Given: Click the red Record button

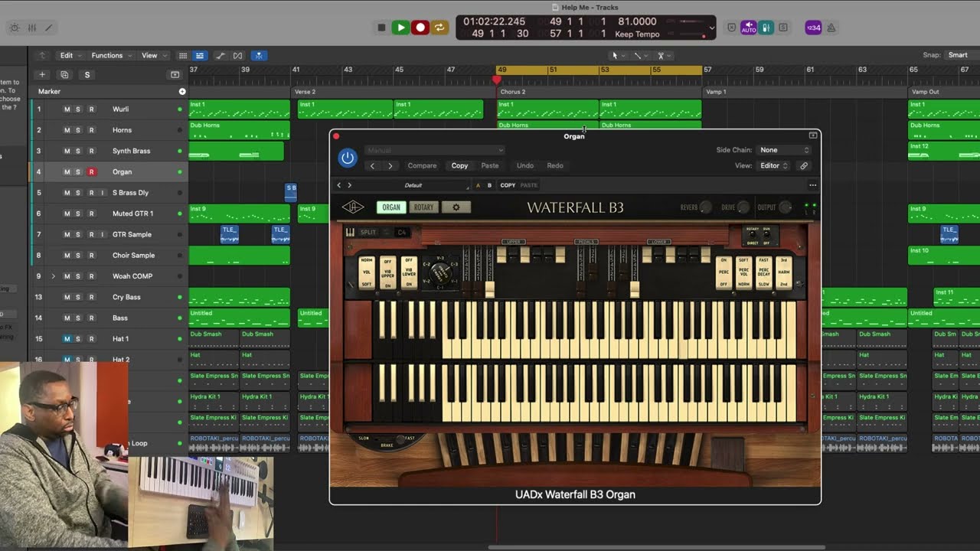Looking at the screenshot, I should click(420, 28).
